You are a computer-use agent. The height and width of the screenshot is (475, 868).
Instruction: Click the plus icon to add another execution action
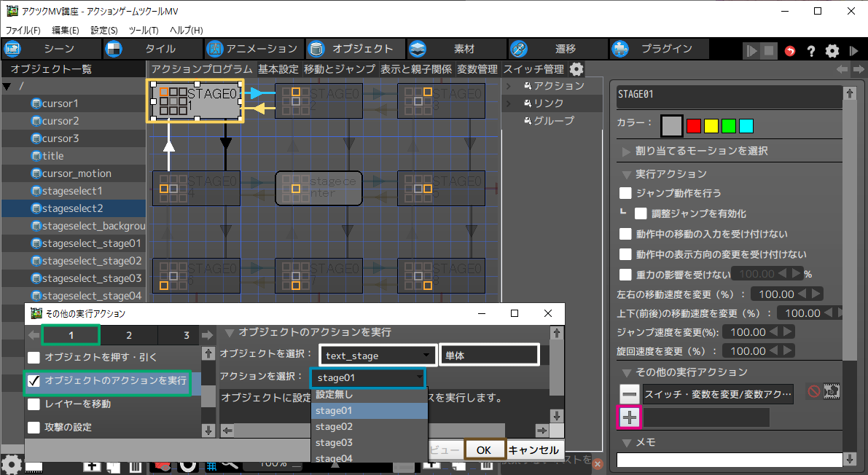point(630,417)
